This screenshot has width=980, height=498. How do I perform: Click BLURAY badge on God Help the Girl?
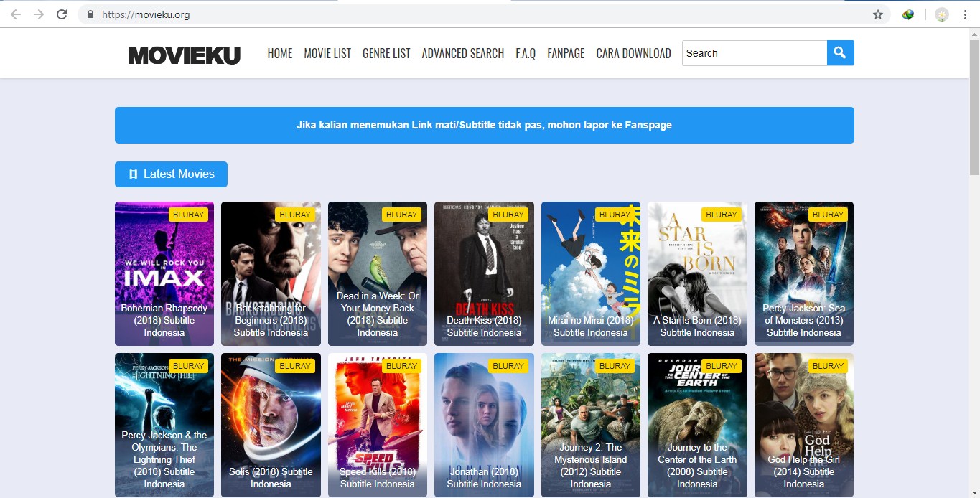coord(828,366)
